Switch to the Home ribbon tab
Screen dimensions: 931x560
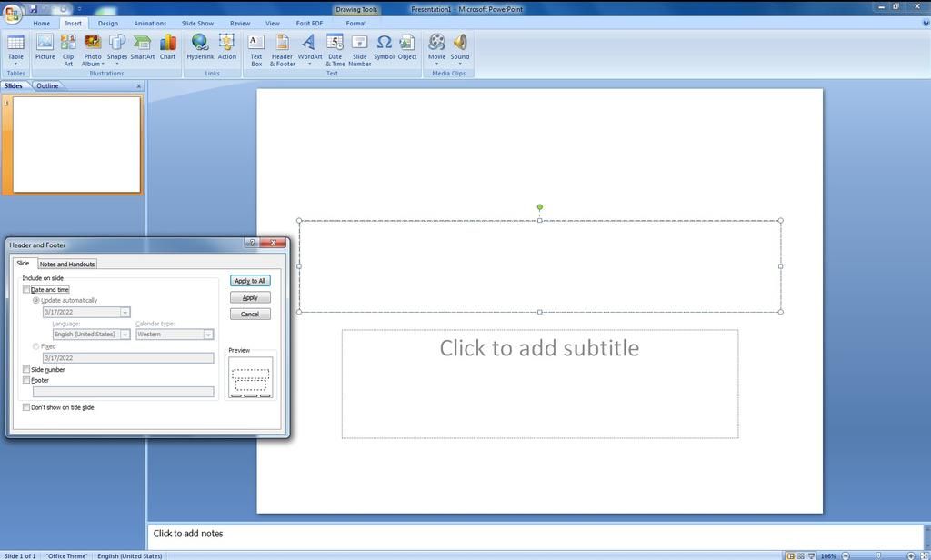(x=42, y=23)
